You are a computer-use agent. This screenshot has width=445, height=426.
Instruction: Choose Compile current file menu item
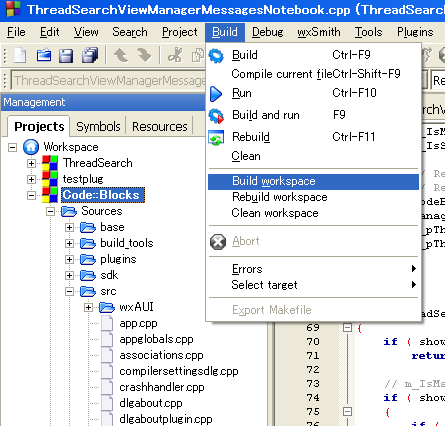coord(313,74)
